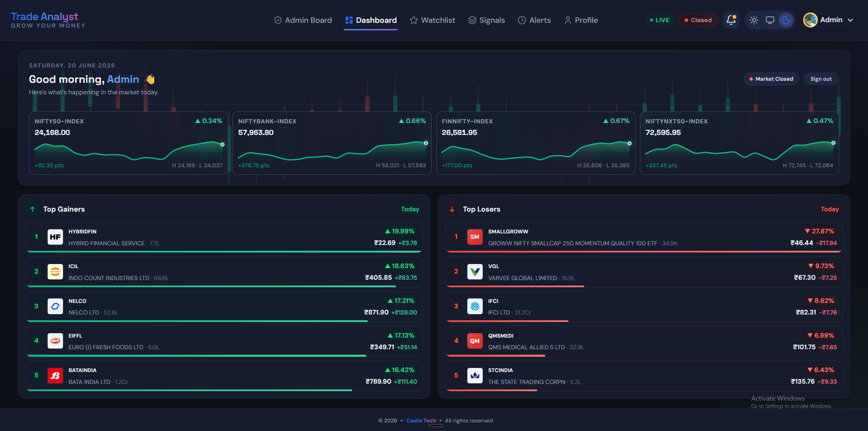Select system theme monitor icon
Image resolution: width=868 pixels, height=431 pixels.
[x=770, y=20]
